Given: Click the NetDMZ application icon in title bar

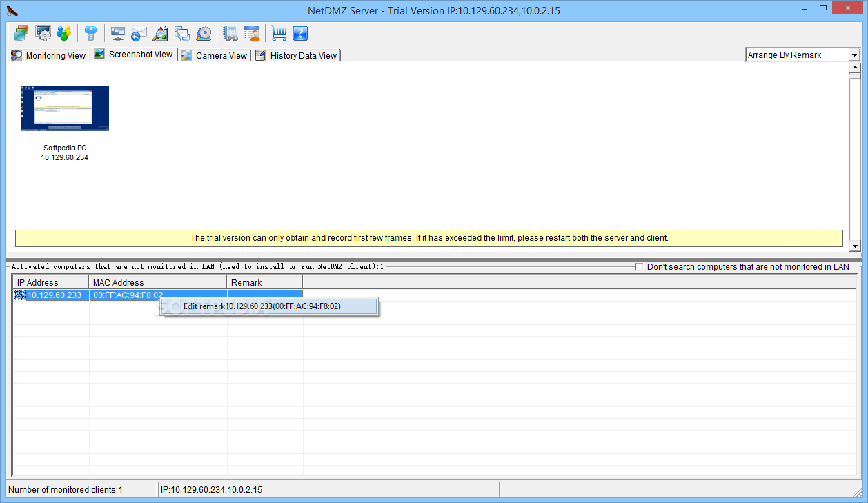Looking at the screenshot, I should tap(12, 10).
